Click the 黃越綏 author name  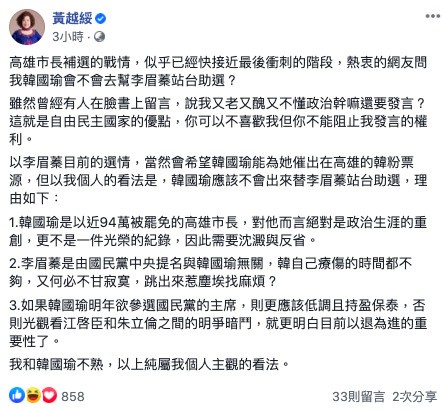pos(72,18)
